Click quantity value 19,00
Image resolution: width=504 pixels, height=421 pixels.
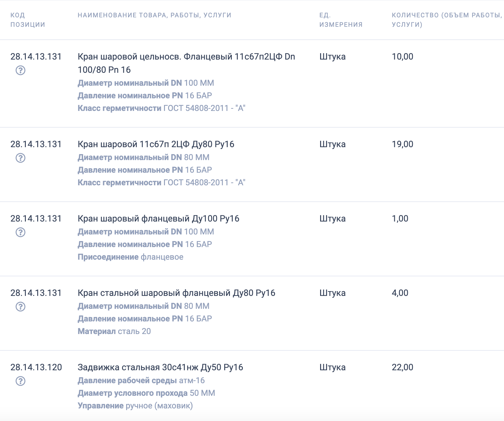coord(402,144)
